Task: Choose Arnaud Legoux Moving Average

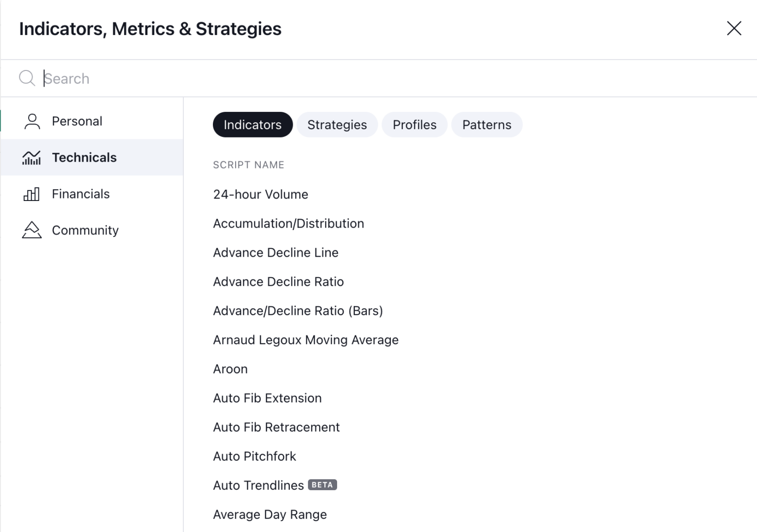Action: pos(306,340)
